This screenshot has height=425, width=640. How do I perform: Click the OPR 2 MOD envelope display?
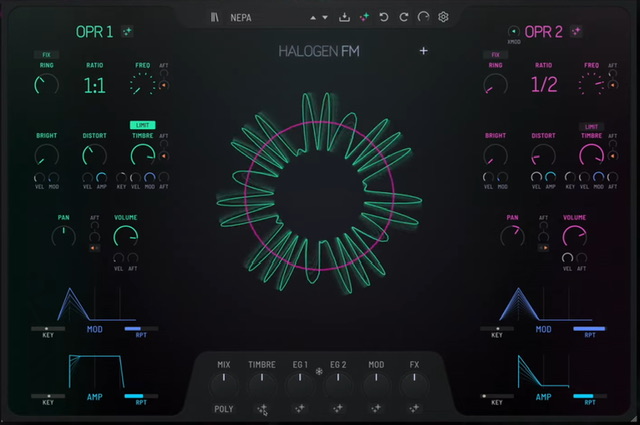tap(545, 304)
